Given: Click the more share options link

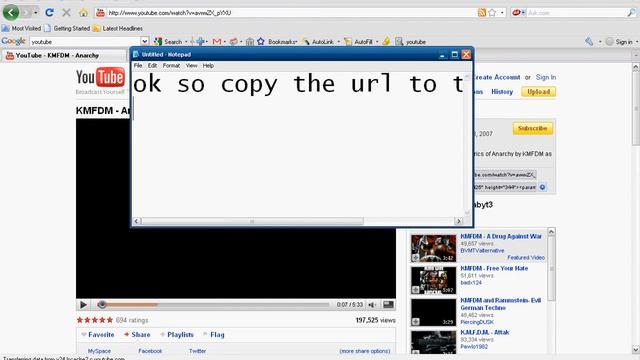Looking at the screenshot, I should point(365,351).
